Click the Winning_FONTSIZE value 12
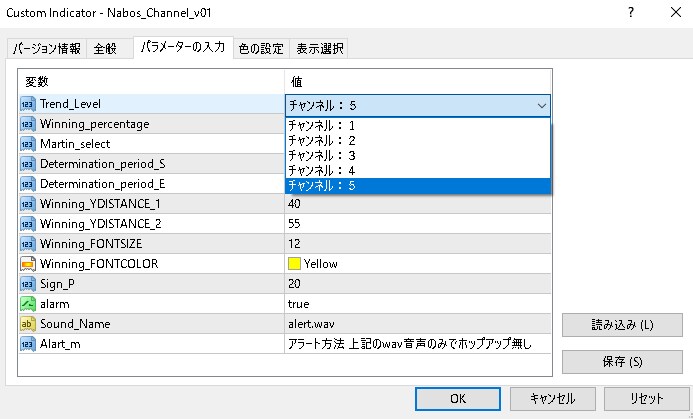The height and width of the screenshot is (419, 693). pos(418,244)
